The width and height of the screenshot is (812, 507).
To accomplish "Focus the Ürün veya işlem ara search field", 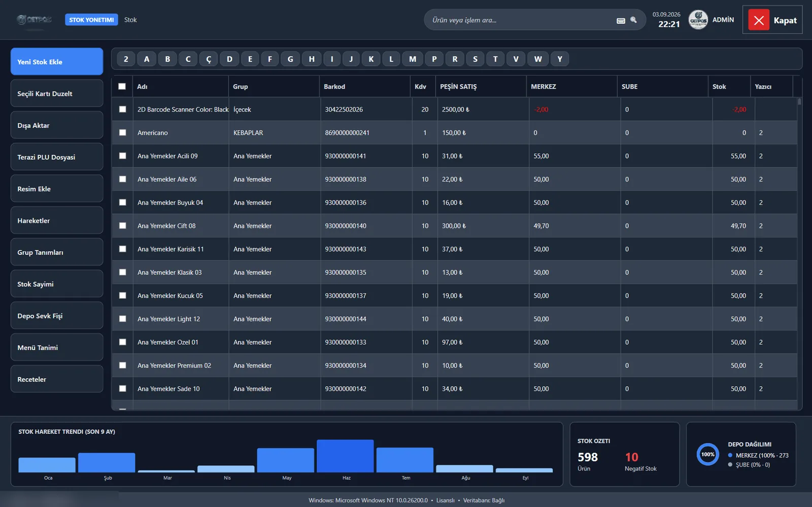I will tap(523, 20).
